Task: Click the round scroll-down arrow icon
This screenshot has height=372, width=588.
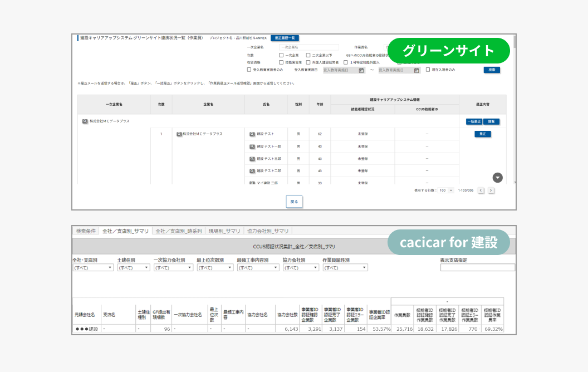Action: (498, 178)
